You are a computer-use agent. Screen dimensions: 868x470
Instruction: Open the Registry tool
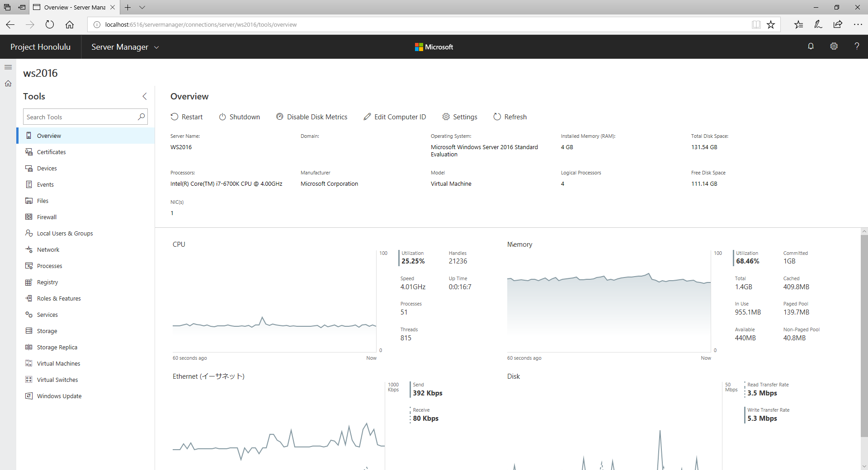point(47,282)
